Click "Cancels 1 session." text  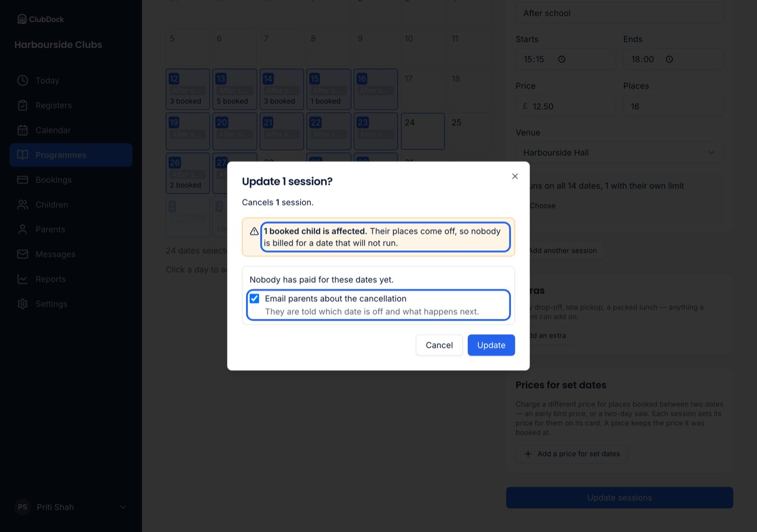pos(278,202)
